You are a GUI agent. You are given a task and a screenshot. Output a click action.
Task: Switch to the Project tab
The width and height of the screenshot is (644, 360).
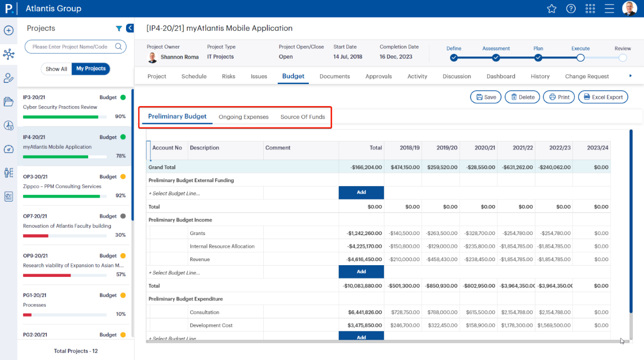point(157,76)
